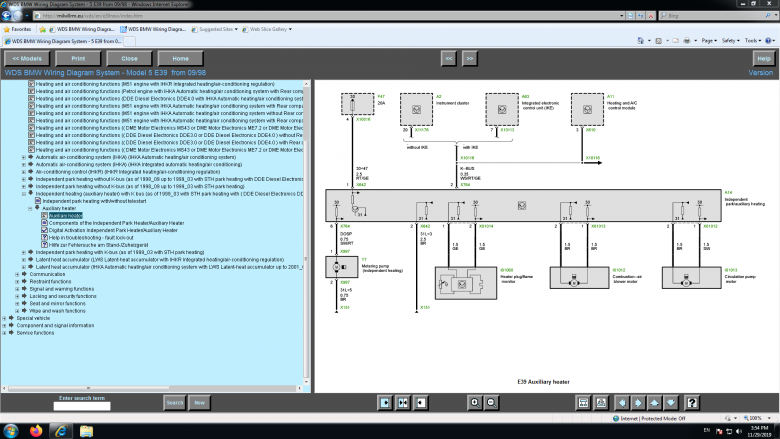Open Digital Activation Independent Park Heater item
The image size is (780, 439).
[113, 230]
